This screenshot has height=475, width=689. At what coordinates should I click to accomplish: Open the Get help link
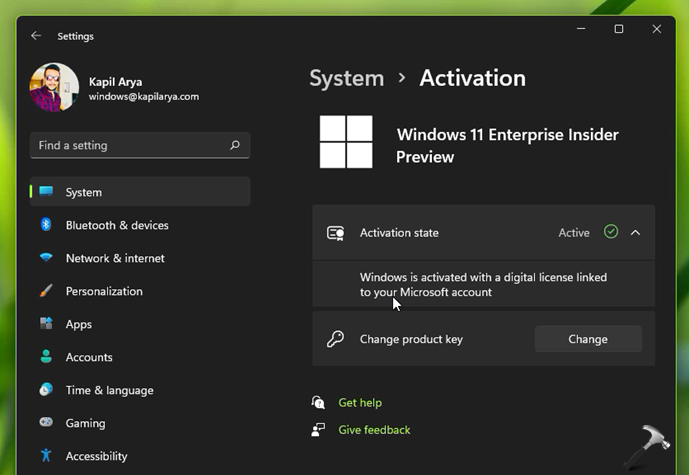click(360, 402)
